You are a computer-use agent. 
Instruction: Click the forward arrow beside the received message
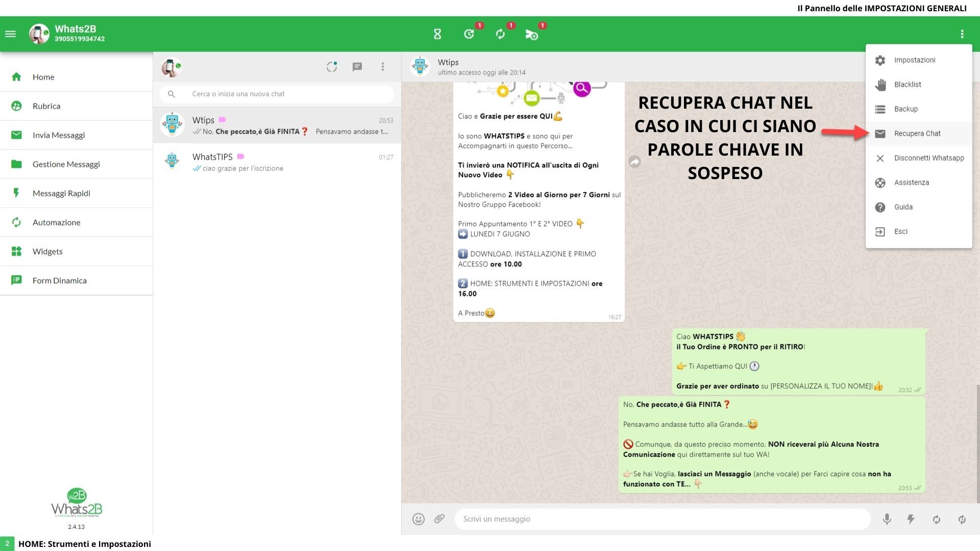(634, 162)
